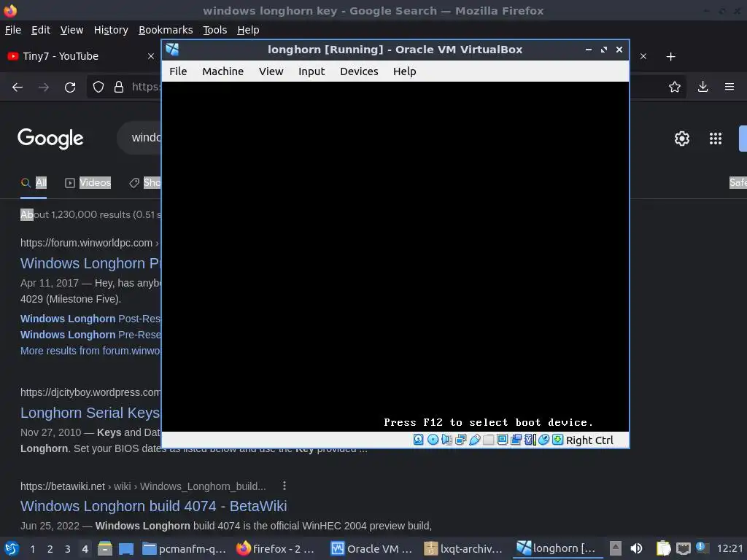The height and width of the screenshot is (560, 747).
Task: Click the Google logo
Action: 50,139
